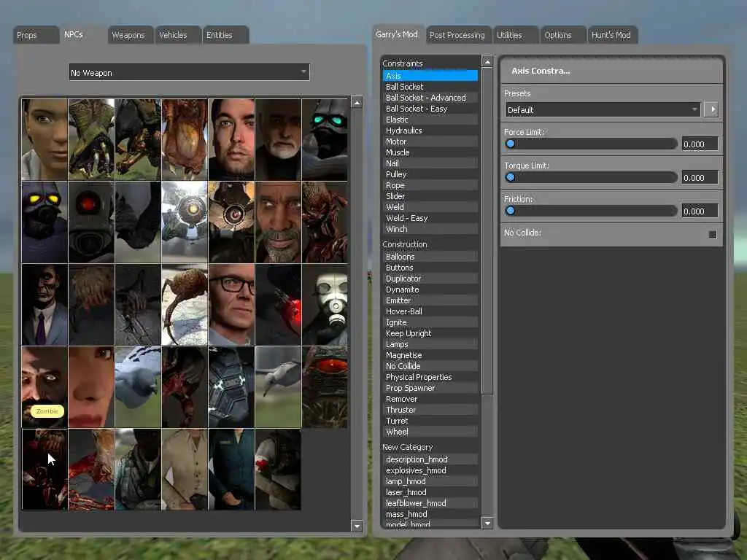Choose the Balloons construction tool
The width and height of the screenshot is (747, 560).
pyautogui.click(x=430, y=257)
